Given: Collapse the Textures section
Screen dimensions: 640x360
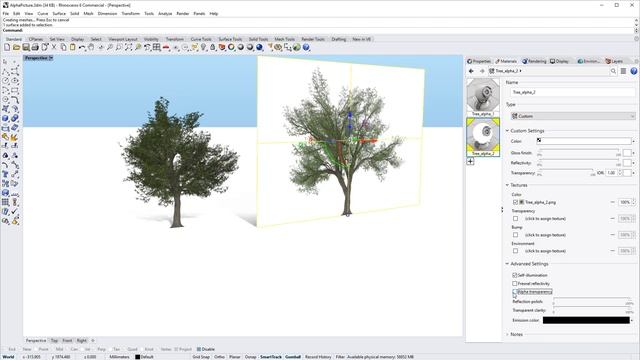Looking at the screenshot, I should coord(507,185).
